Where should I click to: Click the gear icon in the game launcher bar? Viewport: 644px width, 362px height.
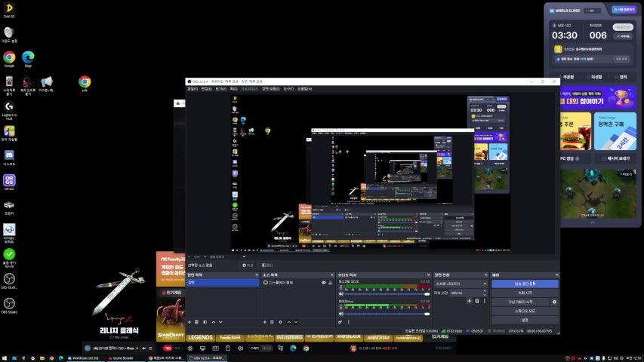pyautogui.click(x=190, y=348)
